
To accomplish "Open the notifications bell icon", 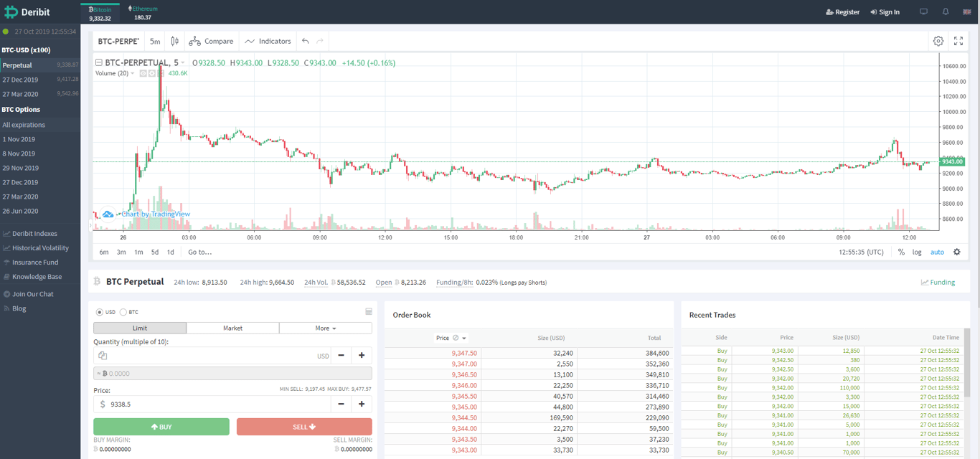I will (x=946, y=11).
